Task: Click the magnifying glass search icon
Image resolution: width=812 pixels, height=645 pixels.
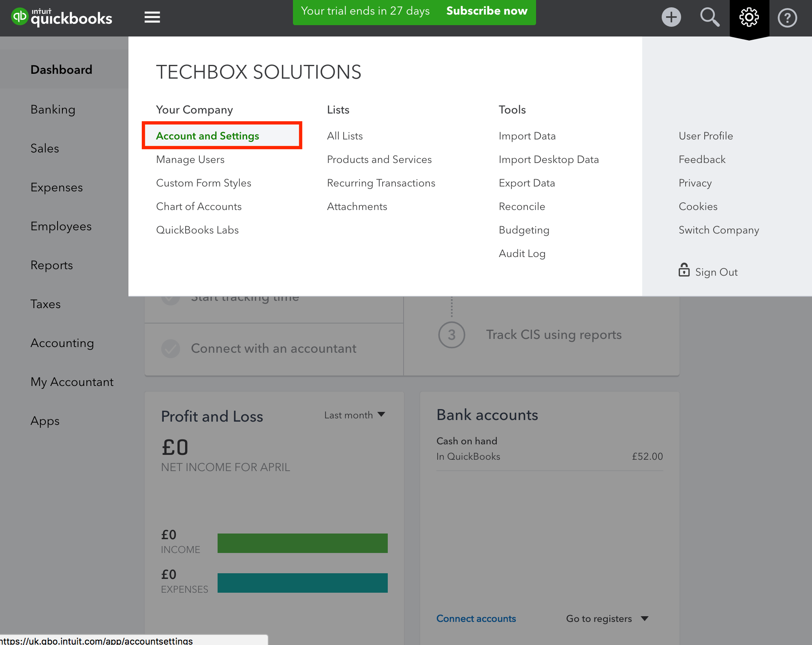Action: (x=709, y=17)
